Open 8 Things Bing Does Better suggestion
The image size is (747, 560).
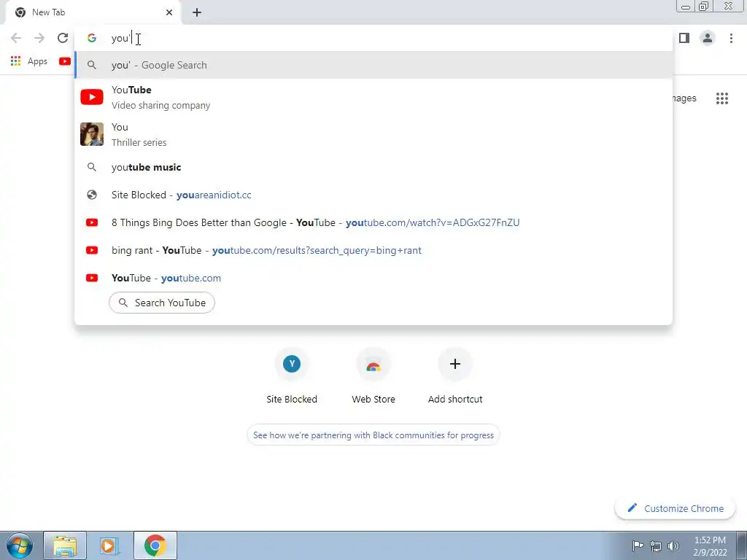[373, 222]
